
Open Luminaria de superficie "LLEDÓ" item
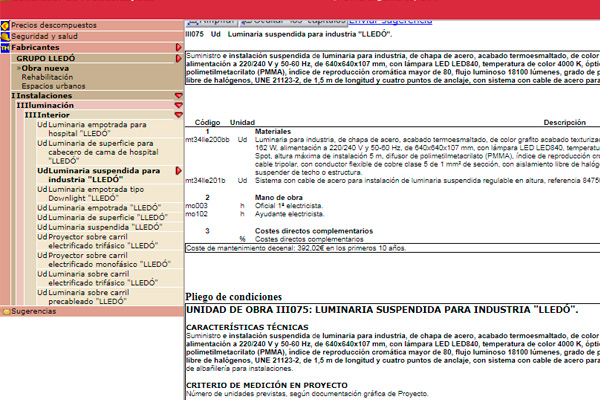[x=108, y=217]
